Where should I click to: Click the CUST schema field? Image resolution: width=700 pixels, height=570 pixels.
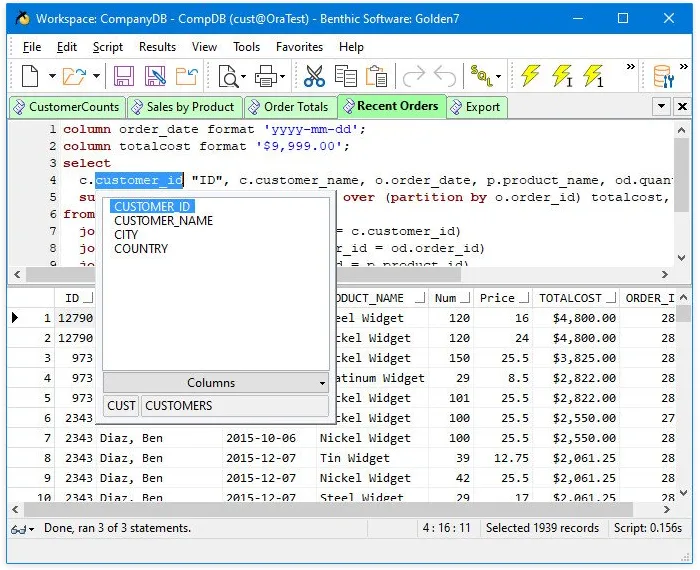[x=121, y=406]
